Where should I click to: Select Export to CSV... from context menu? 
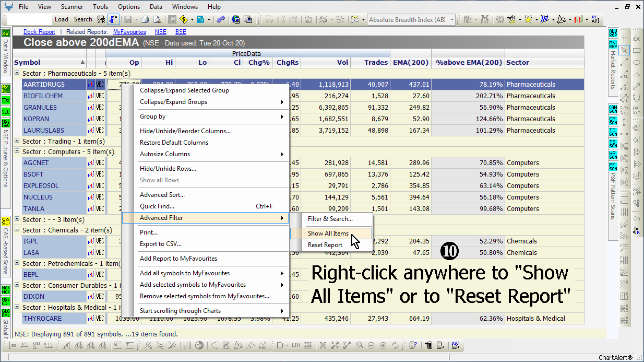(205, 244)
